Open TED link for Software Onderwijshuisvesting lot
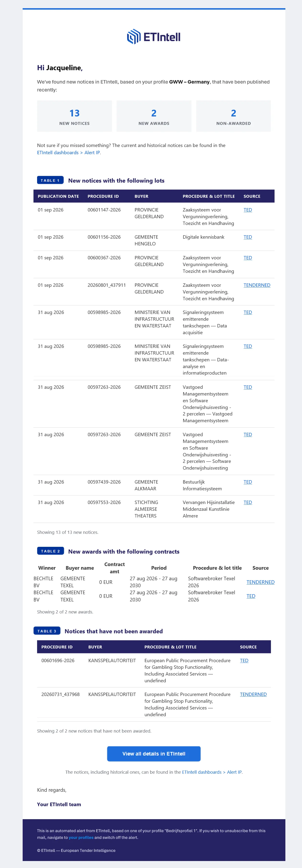Screen dimensions: 302x868 click(x=248, y=435)
